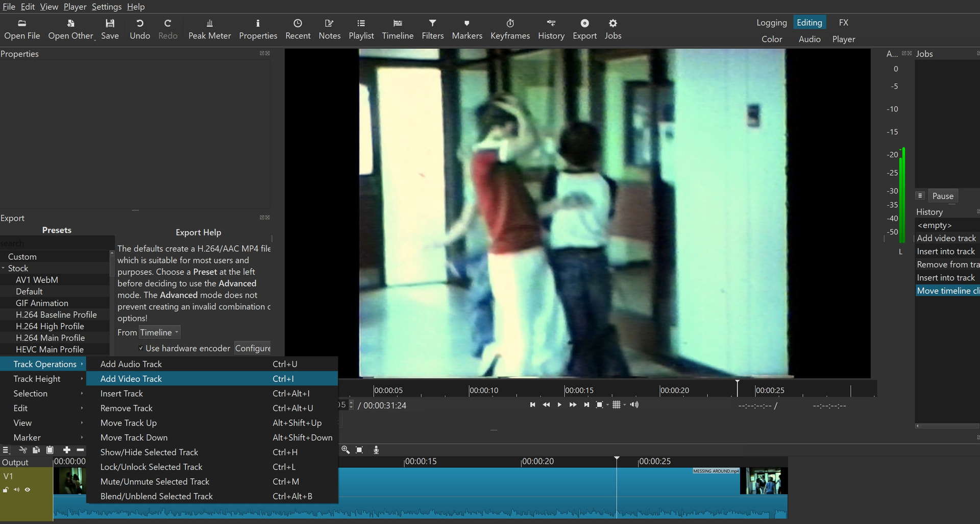Screen dimensions: 980x524
Task: Click the player volume speaker icon
Action: 634,404
